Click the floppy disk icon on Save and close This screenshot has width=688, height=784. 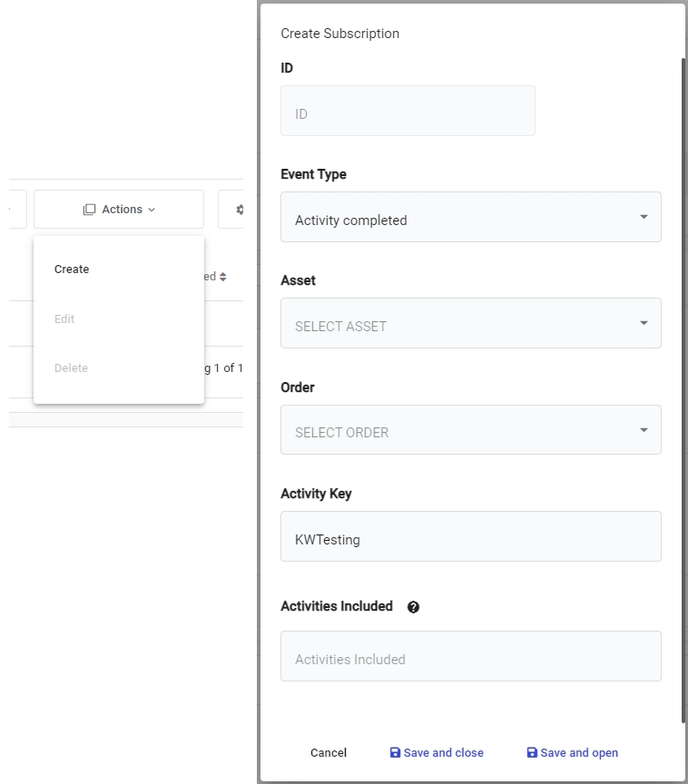point(395,753)
